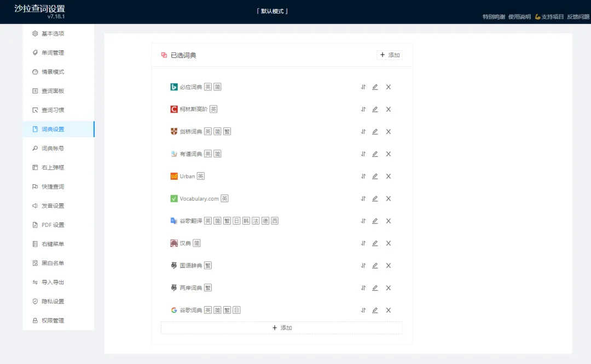Click the bottom dashed 添加 button
This screenshot has width=591, height=364.
(x=282, y=328)
